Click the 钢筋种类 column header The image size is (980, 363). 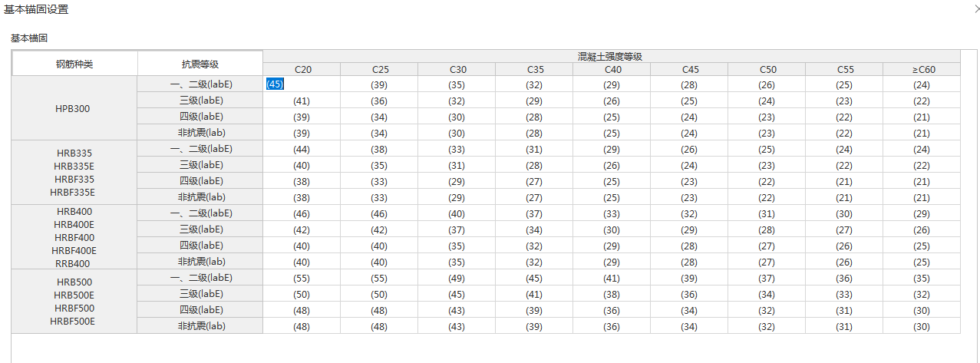pyautogui.click(x=74, y=64)
